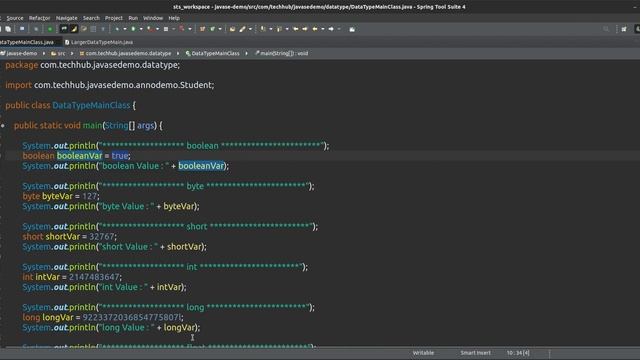Toggle Block Selection Mode button
The height and width of the screenshot is (360, 640).
click(x=93, y=29)
